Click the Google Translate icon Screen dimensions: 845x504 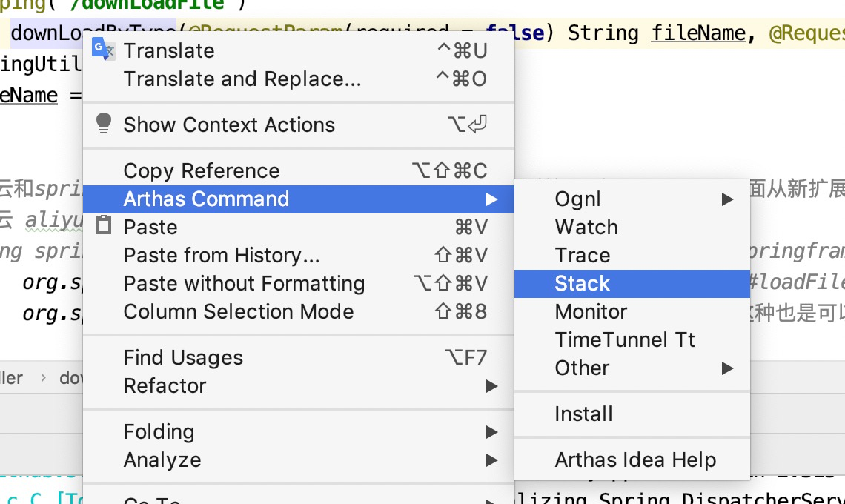[103, 50]
